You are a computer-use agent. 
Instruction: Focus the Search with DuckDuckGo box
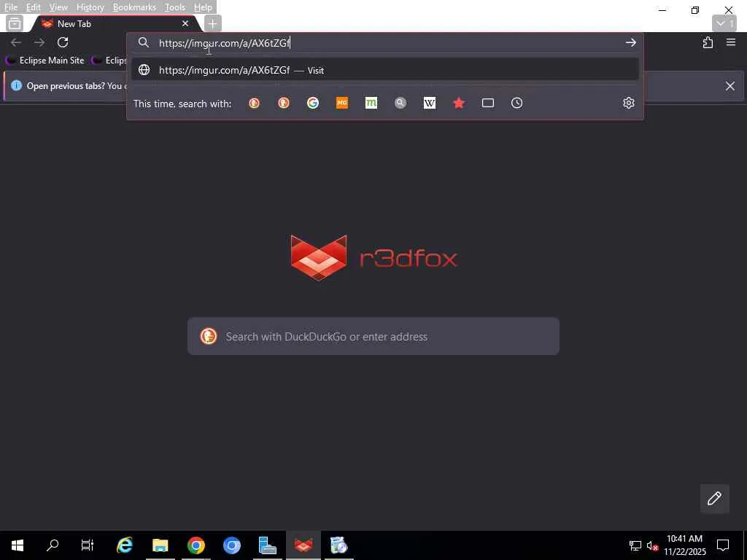point(373,336)
